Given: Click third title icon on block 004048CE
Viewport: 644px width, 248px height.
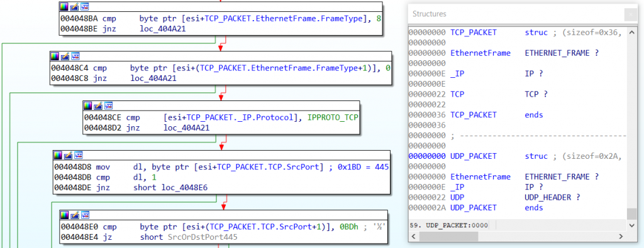Looking at the screenshot, I should point(109,106).
